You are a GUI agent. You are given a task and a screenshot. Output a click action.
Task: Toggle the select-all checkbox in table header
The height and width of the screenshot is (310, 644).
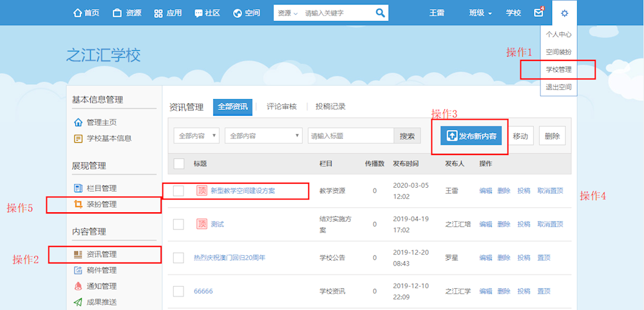(x=179, y=164)
